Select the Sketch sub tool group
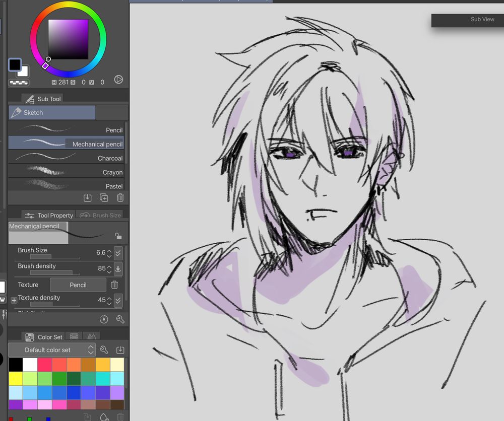 pyautogui.click(x=52, y=112)
